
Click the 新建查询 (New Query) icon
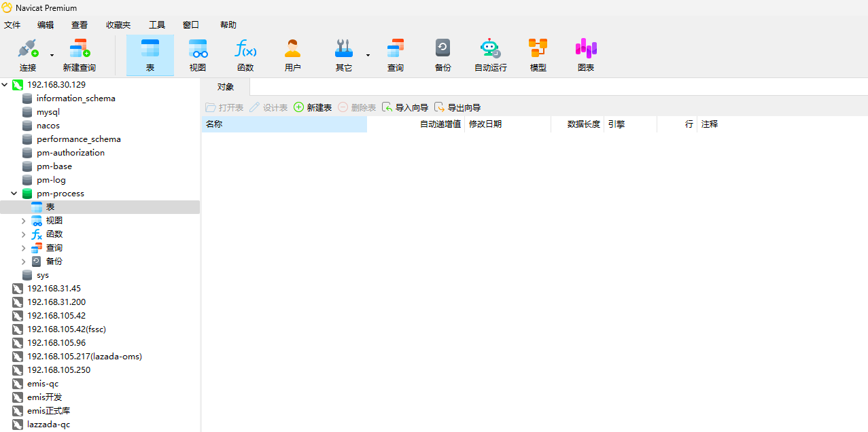(x=80, y=55)
